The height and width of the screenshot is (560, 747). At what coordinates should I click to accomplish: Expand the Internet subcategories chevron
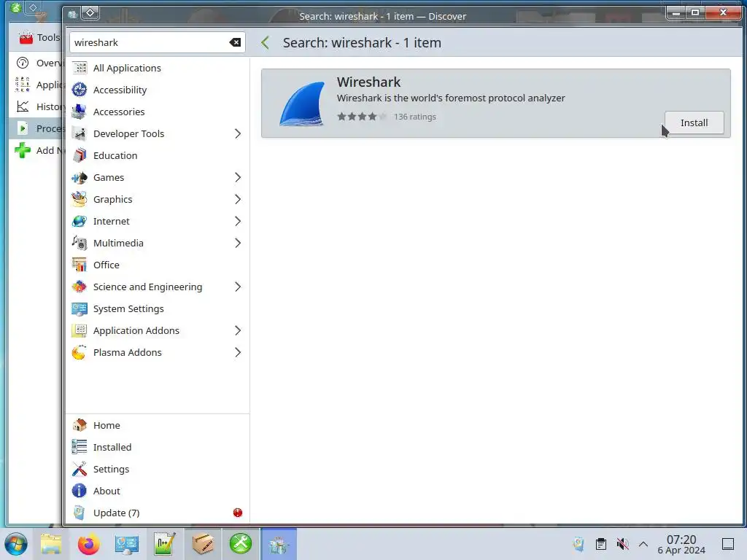click(238, 222)
